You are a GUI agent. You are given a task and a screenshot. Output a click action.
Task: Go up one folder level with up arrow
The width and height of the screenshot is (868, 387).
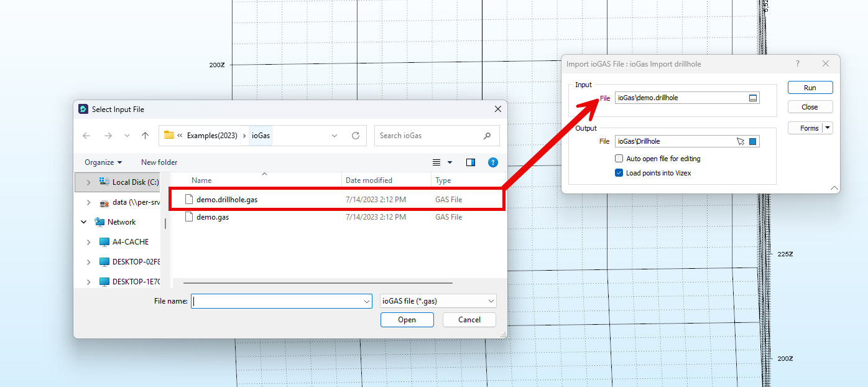pos(145,136)
